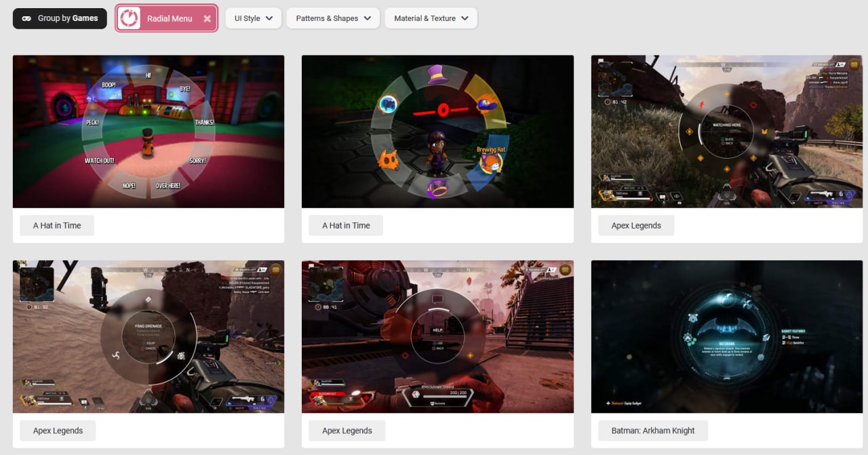868x455 pixels.
Task: Click 'Apex Legends' tag under Frag Grenade screenshot
Action: click(x=58, y=431)
